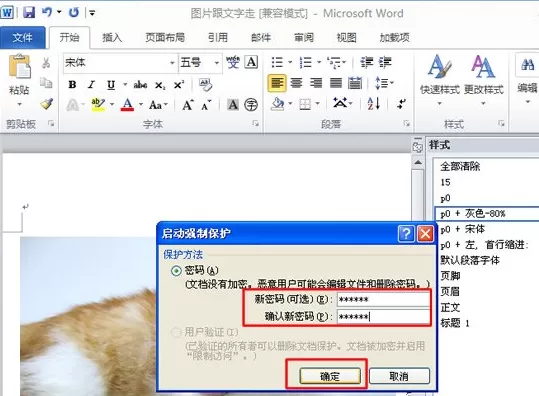Apply superscript formatting
The image size is (539, 396).
point(179,85)
